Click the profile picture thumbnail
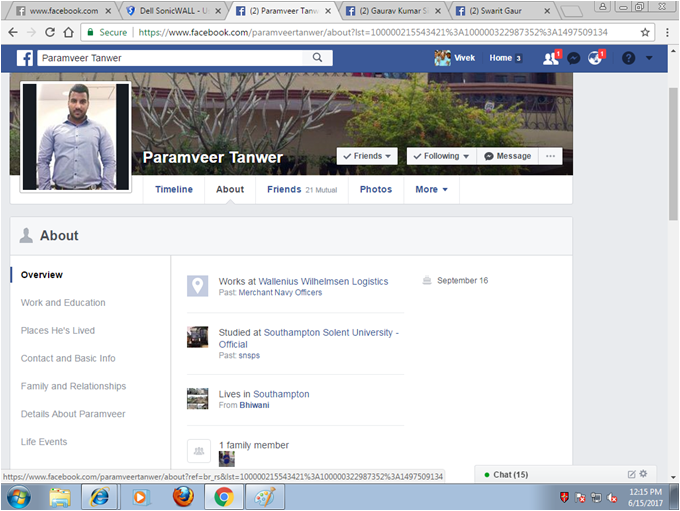The width and height of the screenshot is (680, 511). tap(76, 136)
